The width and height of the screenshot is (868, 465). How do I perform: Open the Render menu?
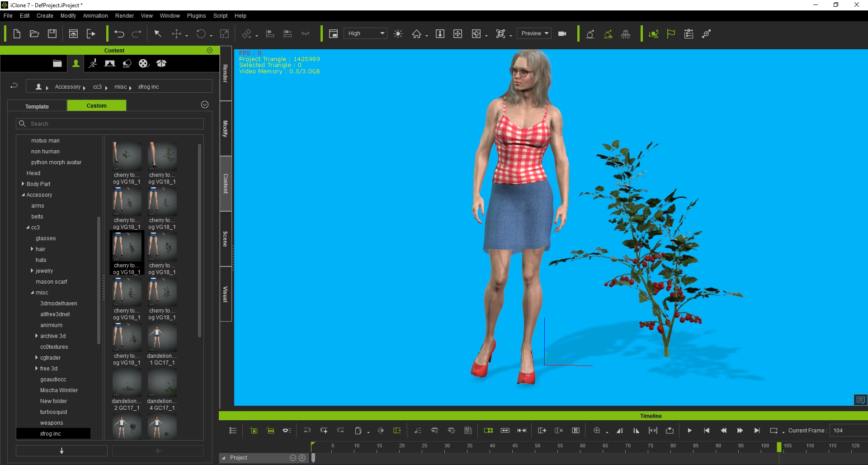pos(124,15)
